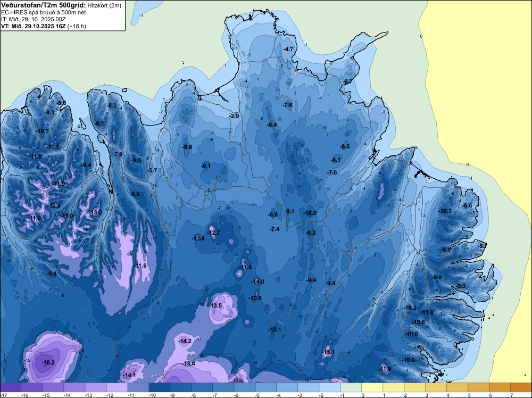Image resolution: width=532 pixels, height=398 pixels.
Task: Click the -2.9 temperature label
Action: (x=234, y=116)
